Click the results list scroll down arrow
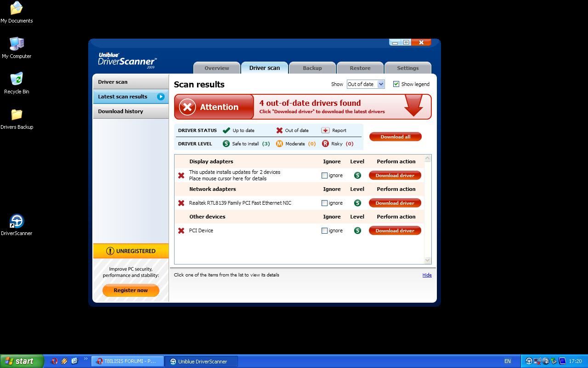Viewport: 588px width, 368px height. [x=428, y=260]
